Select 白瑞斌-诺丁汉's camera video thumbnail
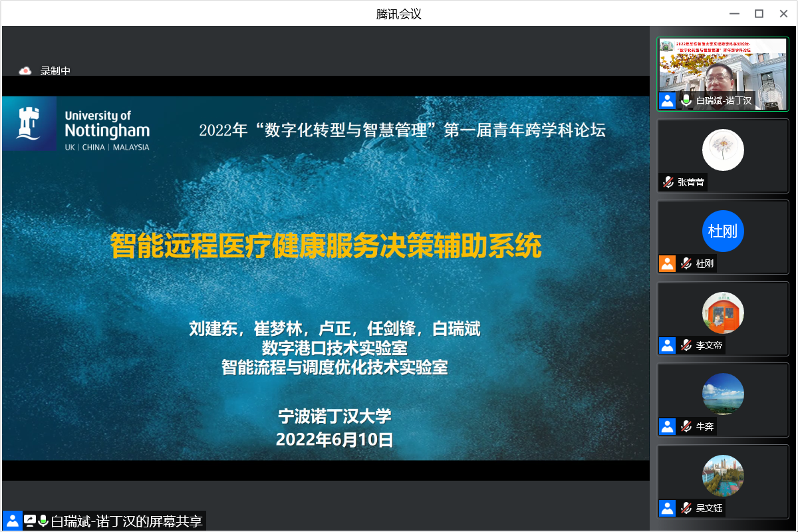This screenshot has height=532, width=798. [723, 73]
